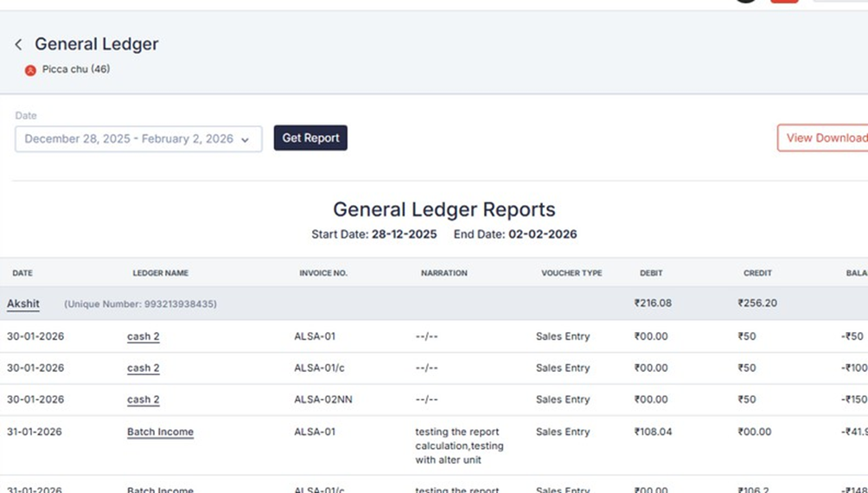Click the back arrow beside General Ledger
Image resolution: width=868 pixels, height=493 pixels.
pyautogui.click(x=18, y=44)
